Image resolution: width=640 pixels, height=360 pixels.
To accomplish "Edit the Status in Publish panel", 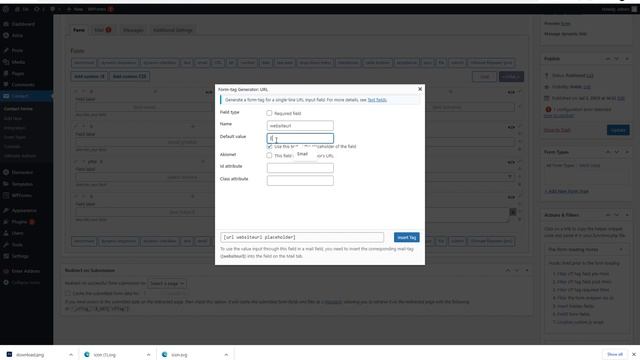I will click(590, 76).
